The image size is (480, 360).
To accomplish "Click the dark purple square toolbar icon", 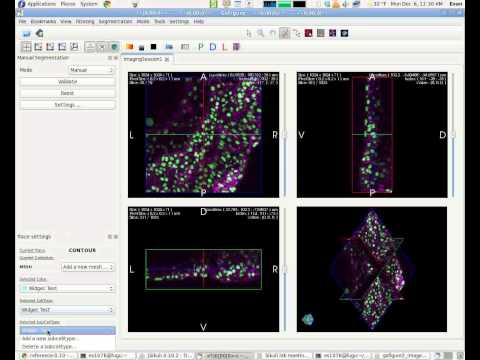I will coord(332,33).
